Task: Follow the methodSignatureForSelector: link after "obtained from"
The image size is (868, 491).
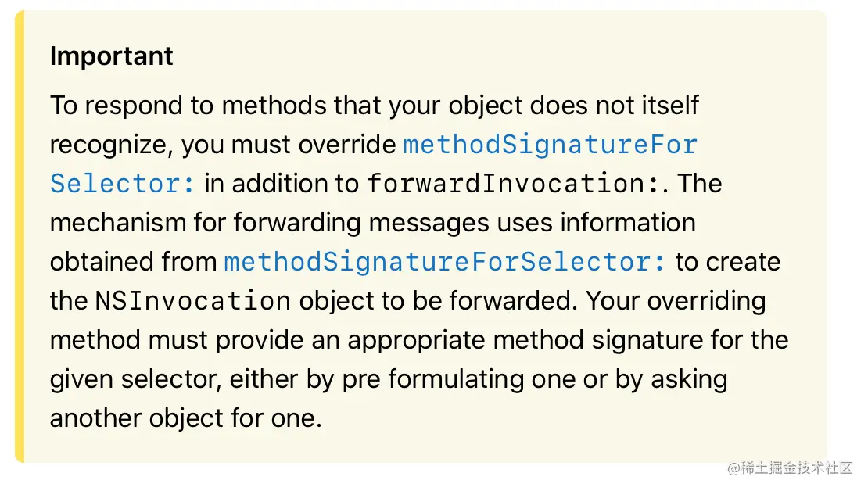Action: tap(444, 262)
